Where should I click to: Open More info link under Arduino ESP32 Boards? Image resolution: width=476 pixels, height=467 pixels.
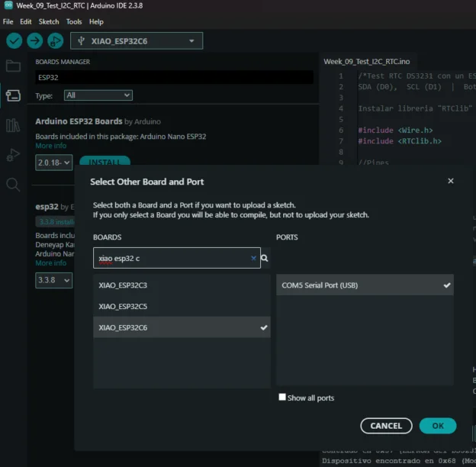50,146
